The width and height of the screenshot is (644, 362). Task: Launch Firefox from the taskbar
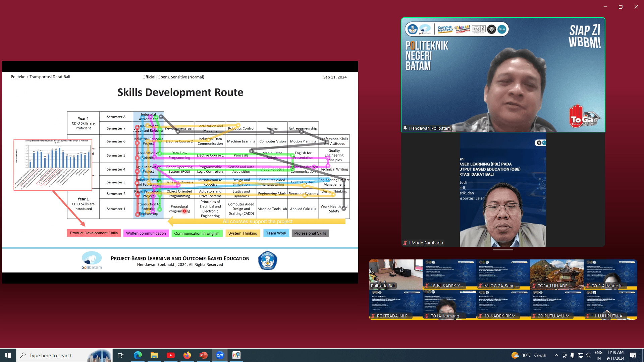pyautogui.click(x=187, y=355)
